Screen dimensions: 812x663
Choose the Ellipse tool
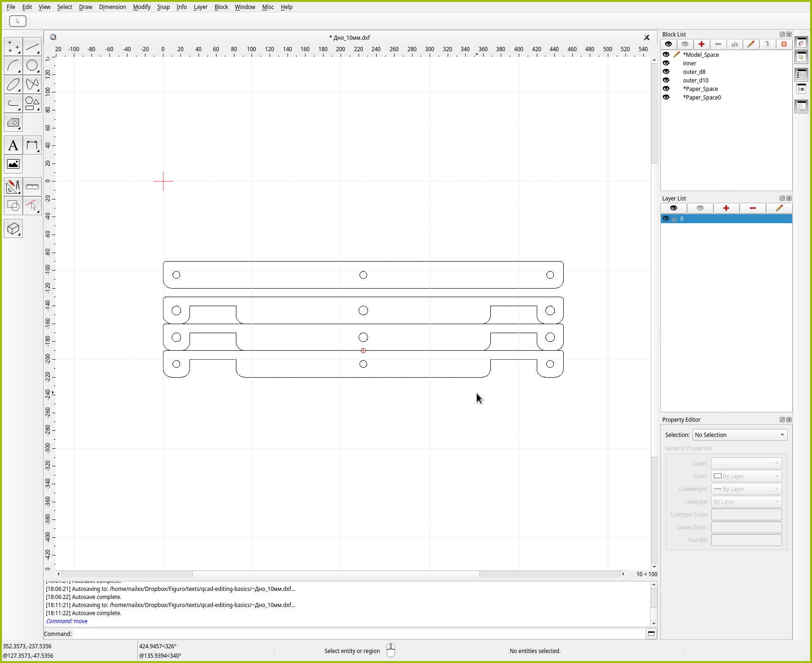click(13, 85)
